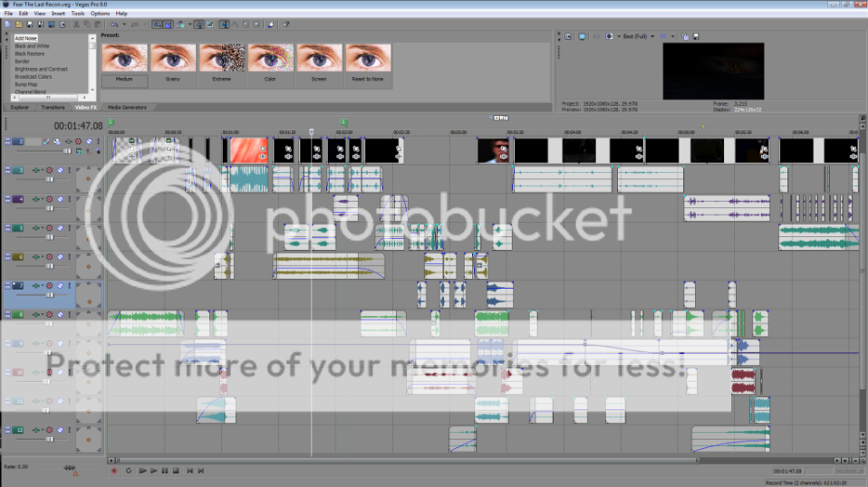Mute audio track 4
This screenshot has height=487, width=868.
coord(61,199)
